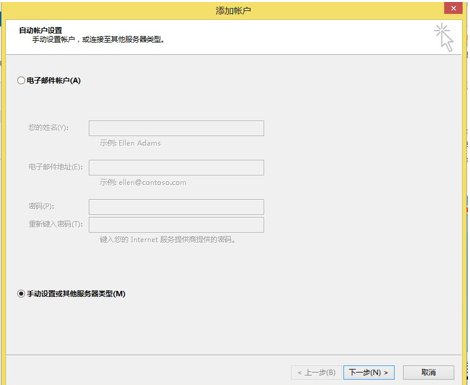Click the Internet 服务提供商 password hint text
This screenshot has width=470, height=385.
coord(168,239)
